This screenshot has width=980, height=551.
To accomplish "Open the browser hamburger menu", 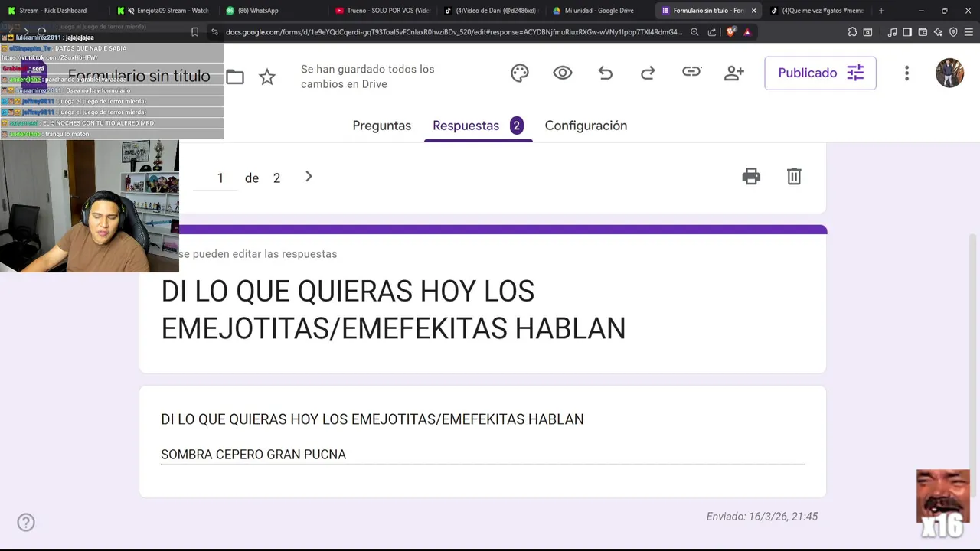I will coord(969,32).
